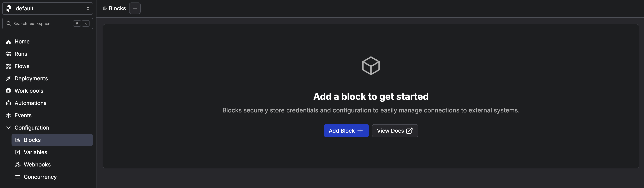This screenshot has height=188, width=644.
Task: Click the cube icon in empty state
Action: click(371, 66)
